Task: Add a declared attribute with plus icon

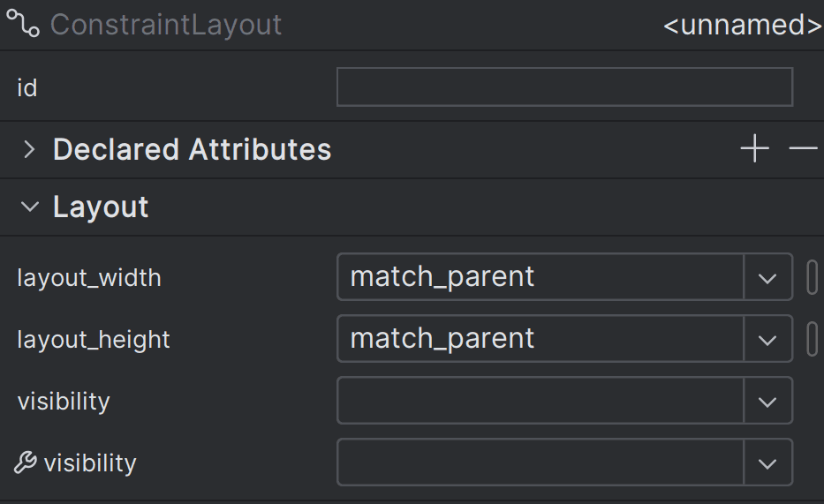Action: (754, 148)
